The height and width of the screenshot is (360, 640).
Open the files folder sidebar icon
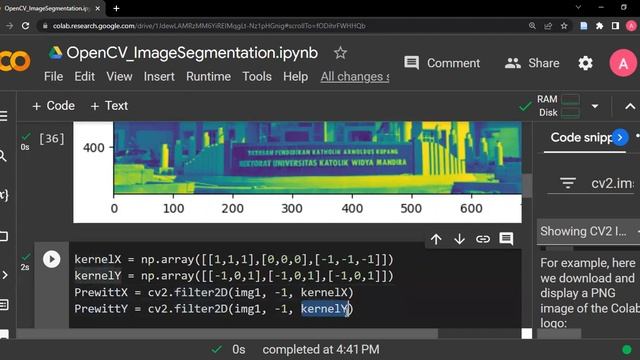pyautogui.click(x=4, y=236)
